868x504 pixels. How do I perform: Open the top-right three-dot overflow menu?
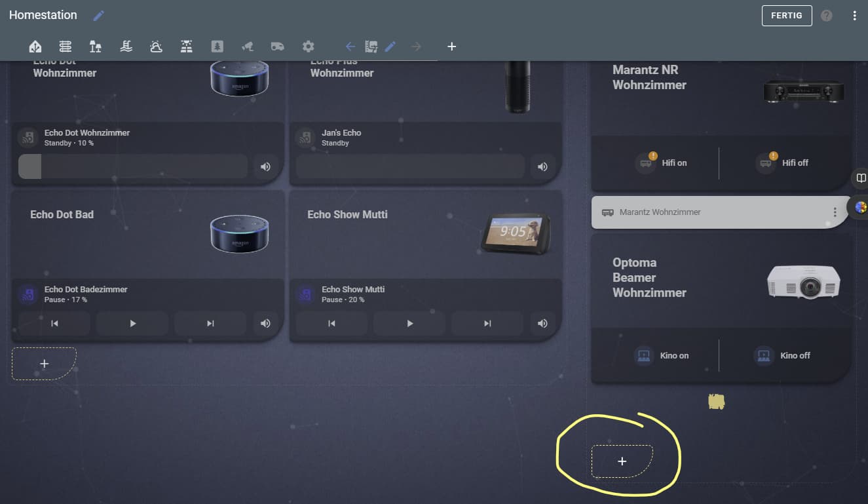pyautogui.click(x=854, y=16)
